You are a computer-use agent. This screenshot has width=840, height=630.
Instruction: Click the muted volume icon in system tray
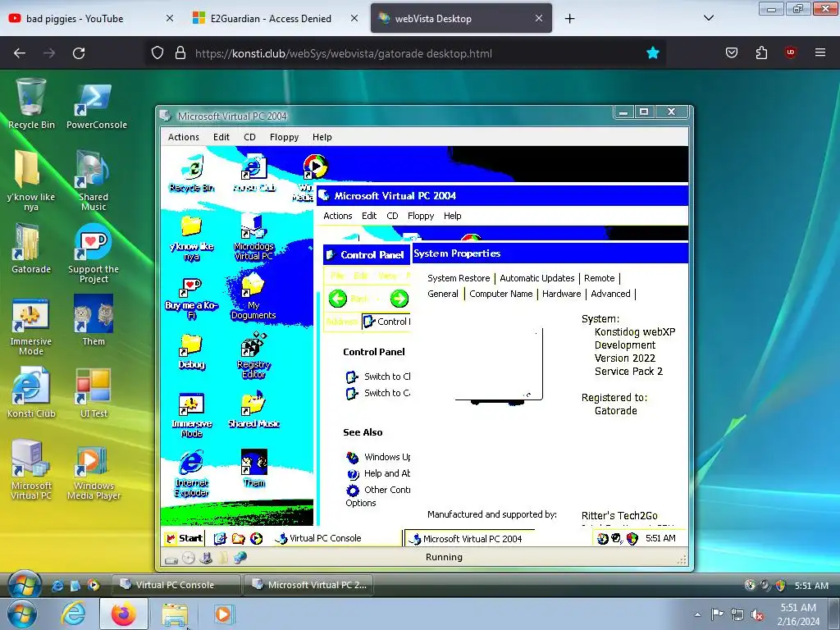click(757, 614)
